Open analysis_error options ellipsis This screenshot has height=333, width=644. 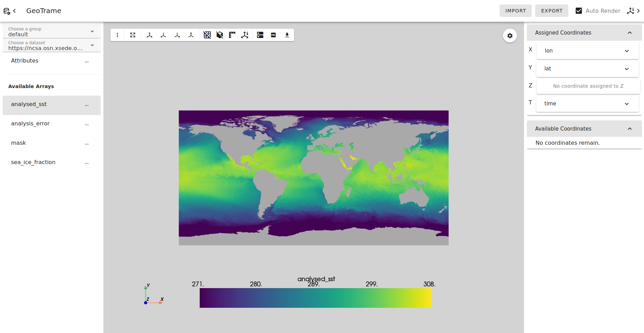click(87, 124)
